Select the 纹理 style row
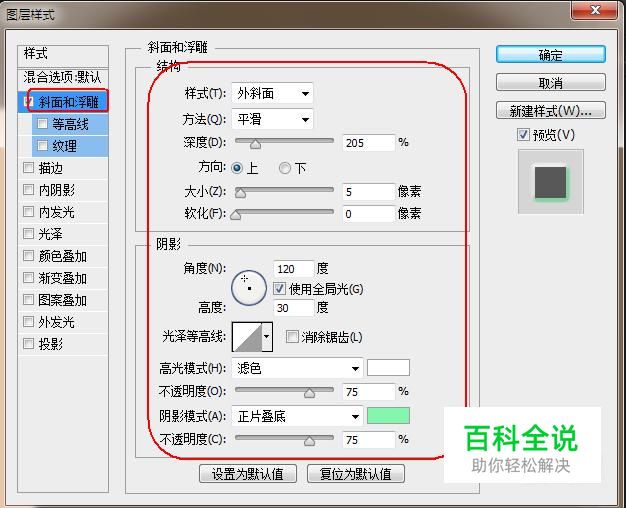The width and height of the screenshot is (626, 508). 70,146
